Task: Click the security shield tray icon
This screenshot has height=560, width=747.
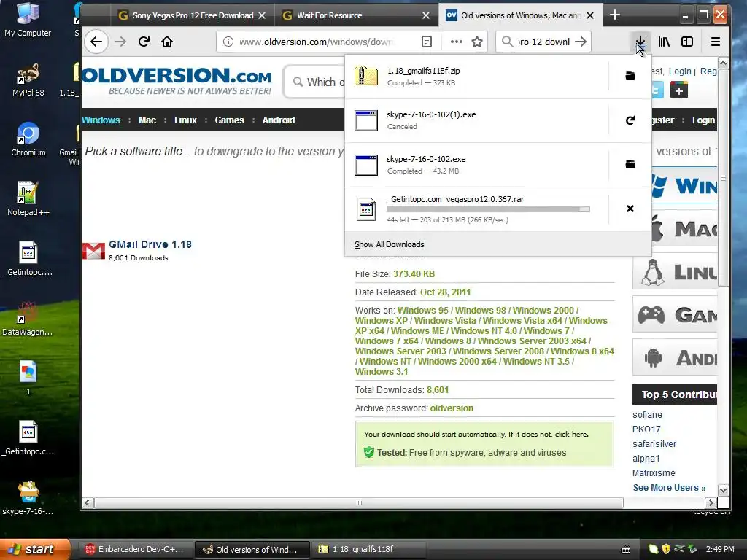Action: coord(666,549)
